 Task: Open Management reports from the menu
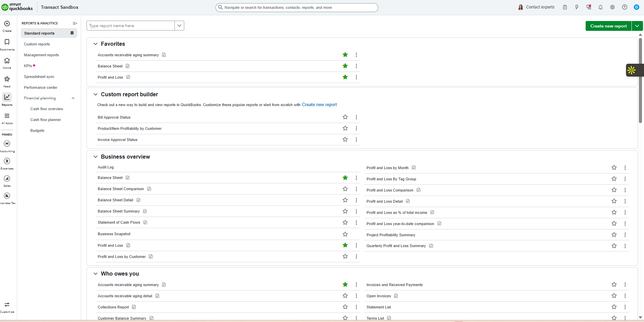click(x=41, y=55)
